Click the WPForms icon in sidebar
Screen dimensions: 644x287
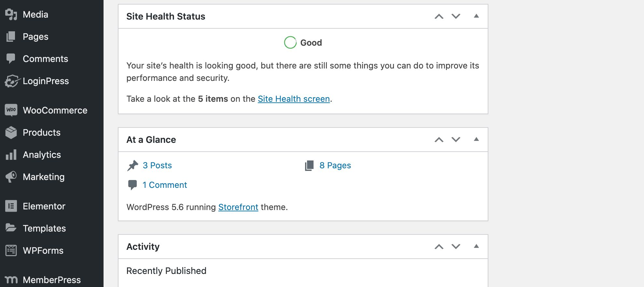coord(11,250)
